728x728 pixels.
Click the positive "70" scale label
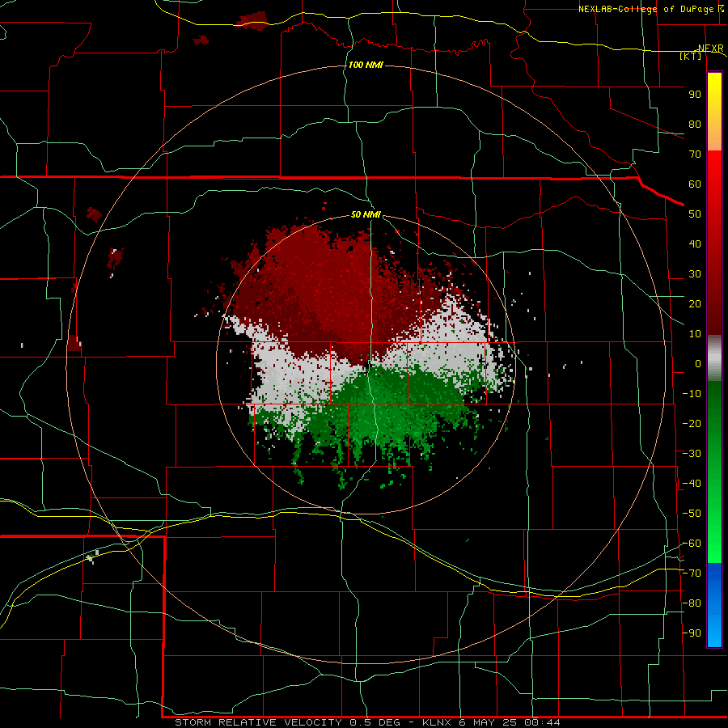(695, 154)
